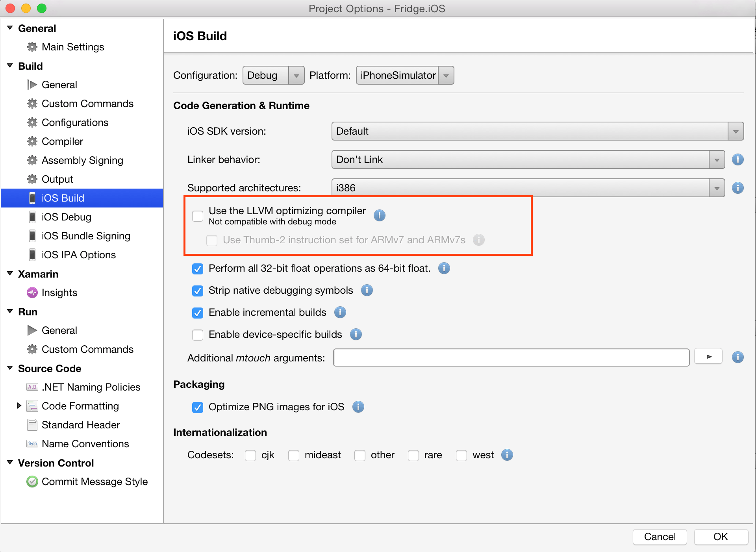The image size is (756, 552).
Task: Click info icon beside Optimize PNG images
Action: coord(358,407)
